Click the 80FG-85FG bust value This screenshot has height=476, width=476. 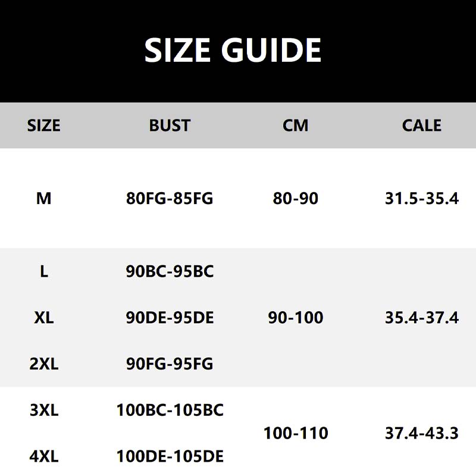coord(170,198)
